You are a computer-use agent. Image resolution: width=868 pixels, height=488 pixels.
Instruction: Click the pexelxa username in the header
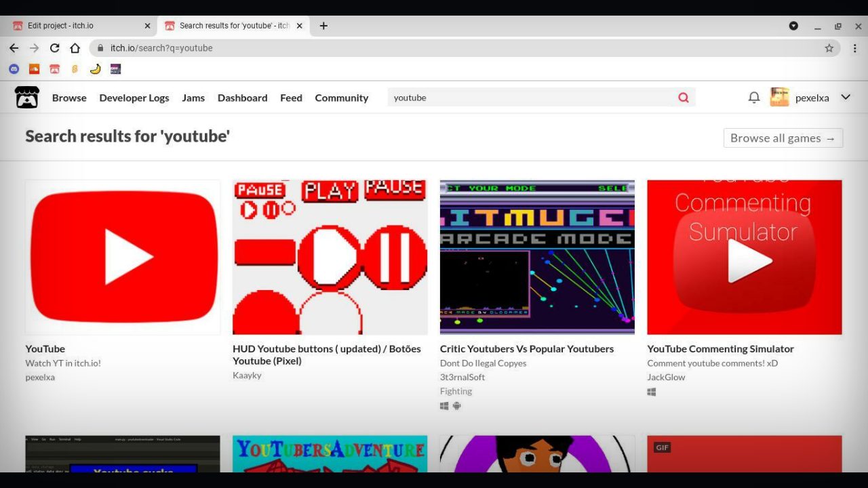pyautogui.click(x=812, y=98)
